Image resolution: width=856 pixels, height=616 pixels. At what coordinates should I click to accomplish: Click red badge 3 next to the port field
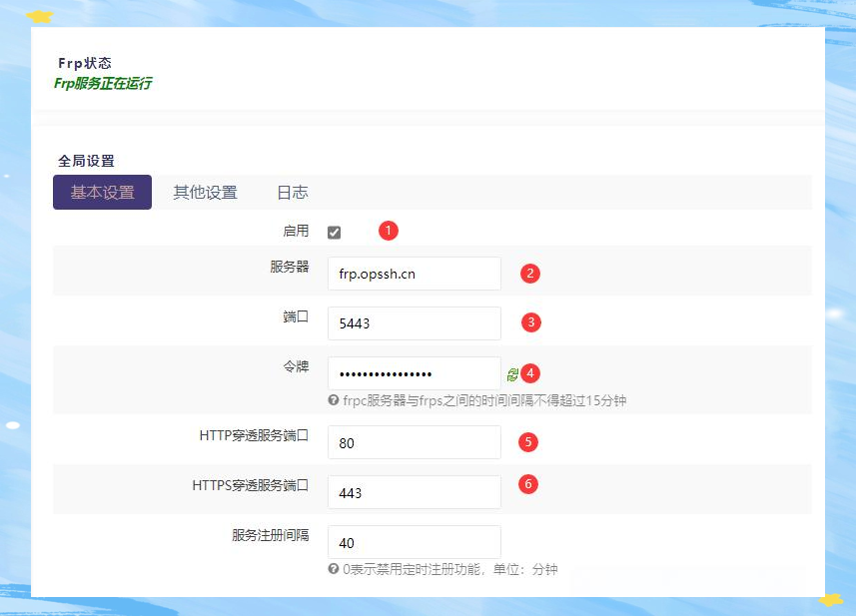click(x=529, y=322)
